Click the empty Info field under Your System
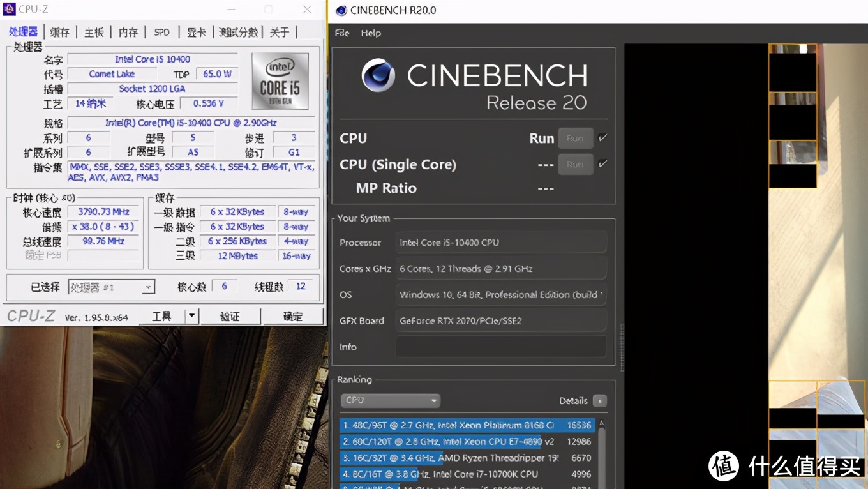The height and width of the screenshot is (489, 868). click(x=500, y=347)
